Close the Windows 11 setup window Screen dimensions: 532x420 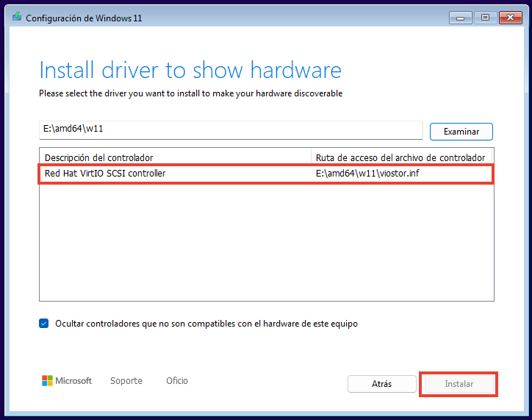click(509, 17)
